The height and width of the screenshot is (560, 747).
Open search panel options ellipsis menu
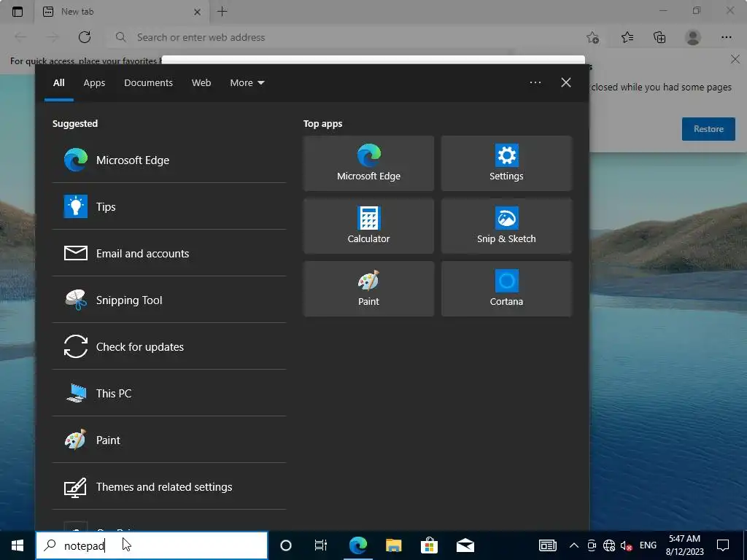[x=535, y=82]
